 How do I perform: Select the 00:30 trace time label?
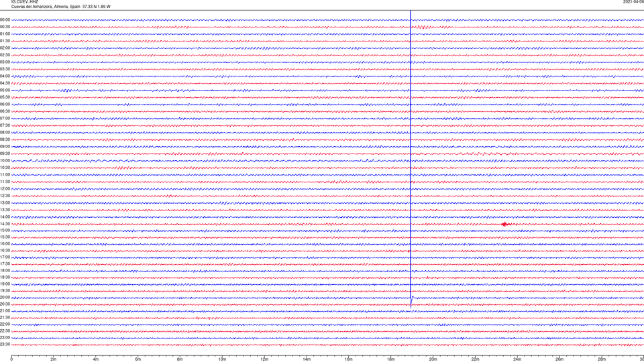pyautogui.click(x=5, y=27)
